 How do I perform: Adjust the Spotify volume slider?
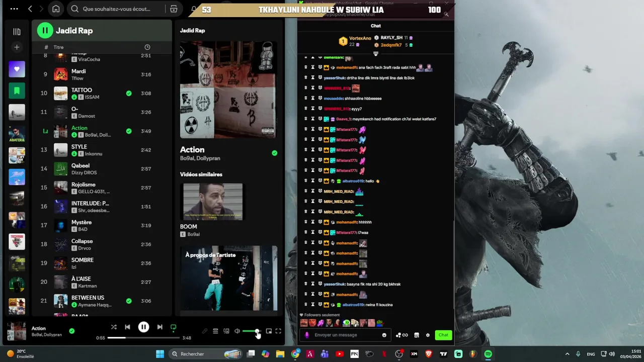click(251, 331)
